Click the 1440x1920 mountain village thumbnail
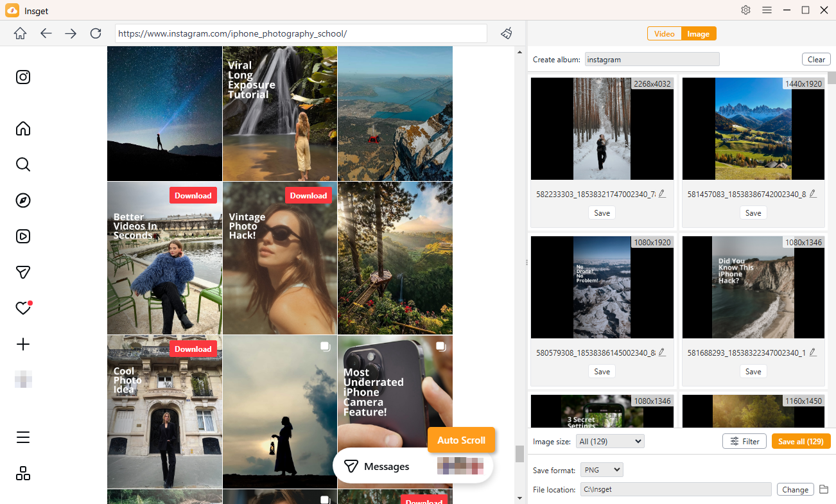The height and width of the screenshot is (504, 836). click(753, 128)
